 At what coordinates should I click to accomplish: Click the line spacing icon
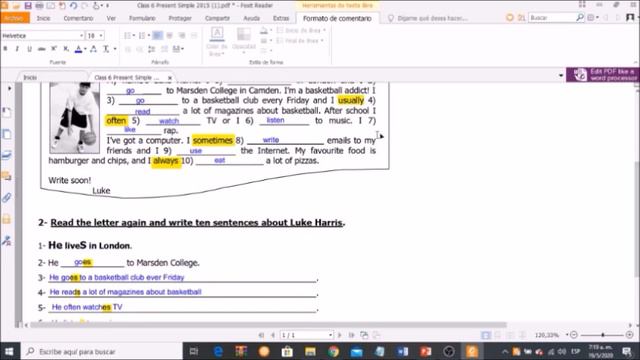(151, 49)
